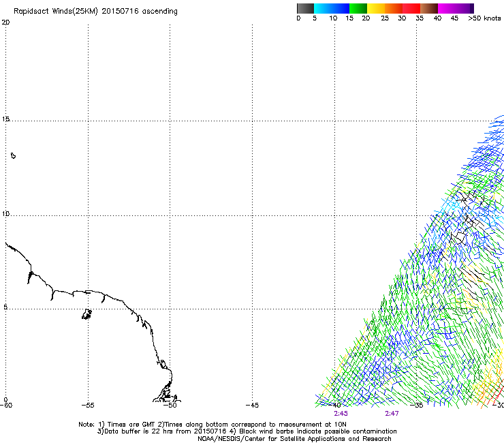Click the '30' label under the color bar
The image size is (504, 443).
(402, 18)
